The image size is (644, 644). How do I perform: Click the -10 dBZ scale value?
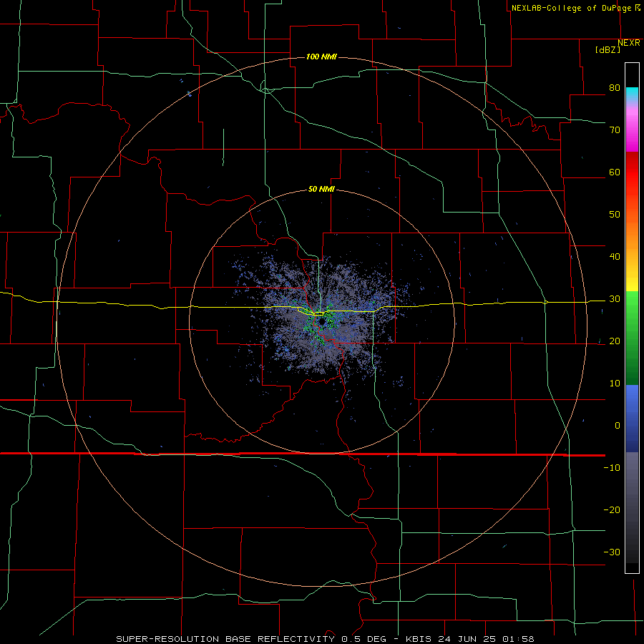pos(612,468)
